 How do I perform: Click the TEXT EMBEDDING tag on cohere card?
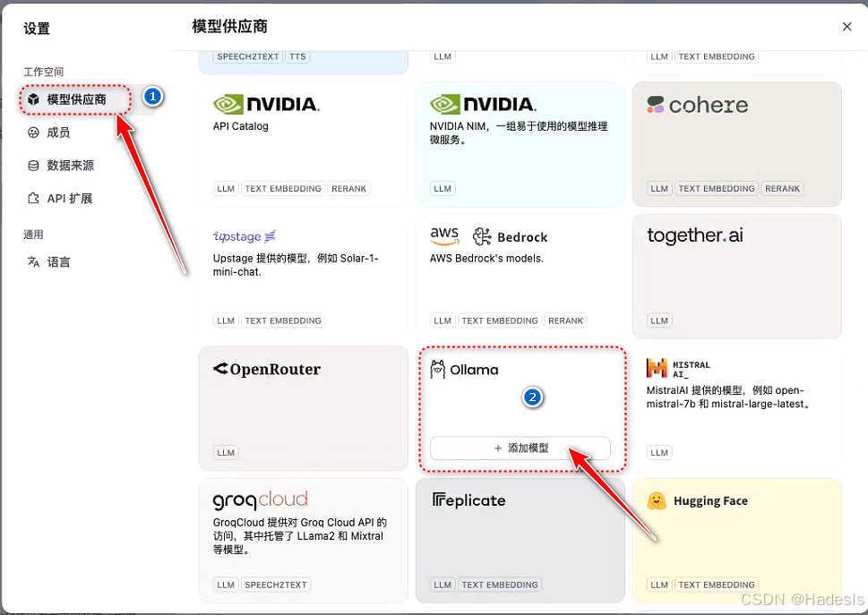pos(717,189)
